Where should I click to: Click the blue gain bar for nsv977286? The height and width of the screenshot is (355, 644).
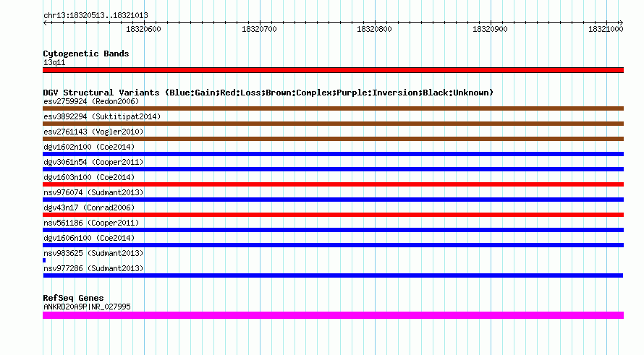coord(333,275)
